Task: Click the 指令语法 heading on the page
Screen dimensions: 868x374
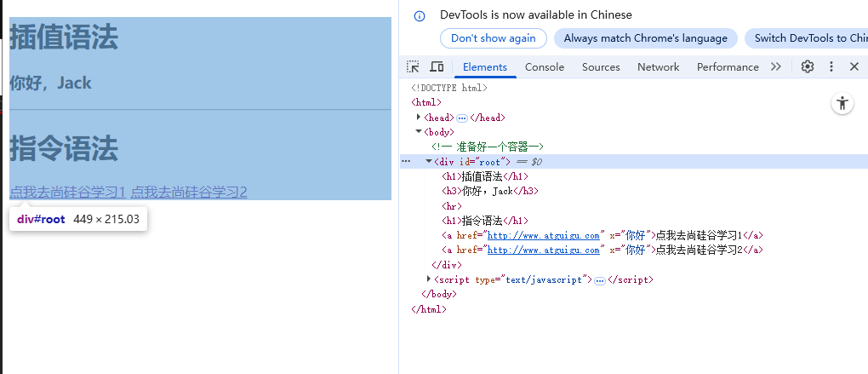Action: coord(64,148)
